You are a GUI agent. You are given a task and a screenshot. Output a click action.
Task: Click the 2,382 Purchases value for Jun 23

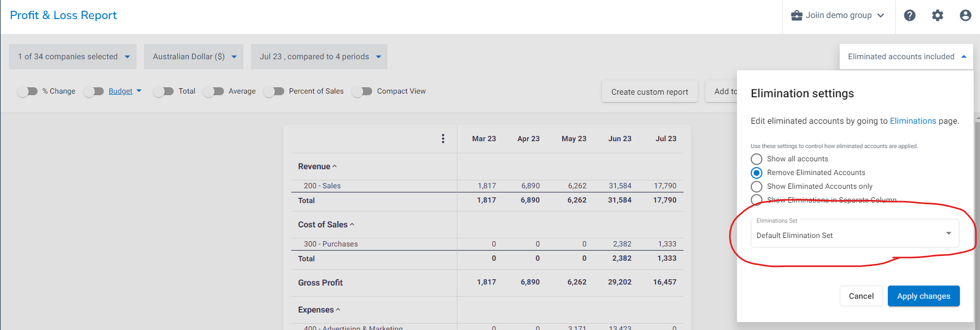point(622,244)
